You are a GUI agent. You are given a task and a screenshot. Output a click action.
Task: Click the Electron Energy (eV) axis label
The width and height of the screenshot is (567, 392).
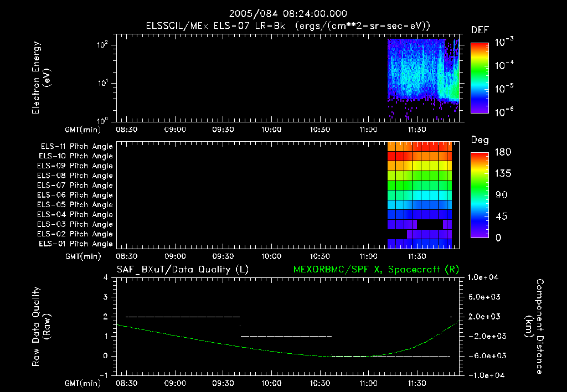(x=41, y=78)
